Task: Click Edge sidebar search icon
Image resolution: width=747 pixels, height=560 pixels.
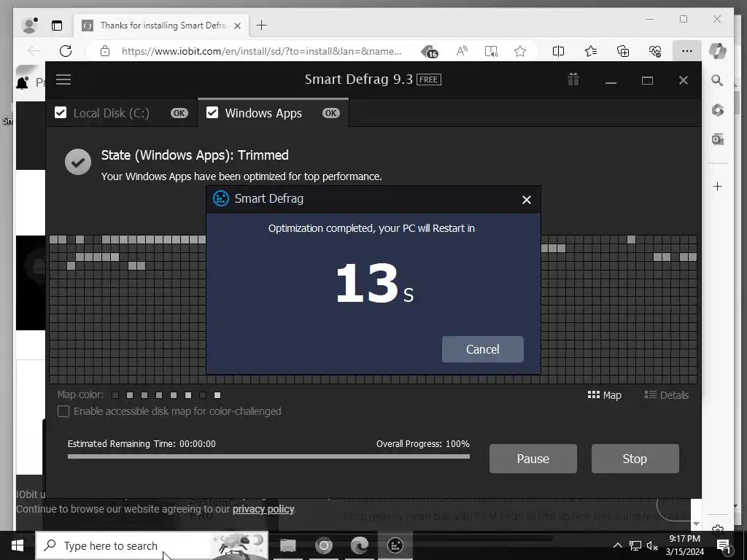Action: (718, 80)
